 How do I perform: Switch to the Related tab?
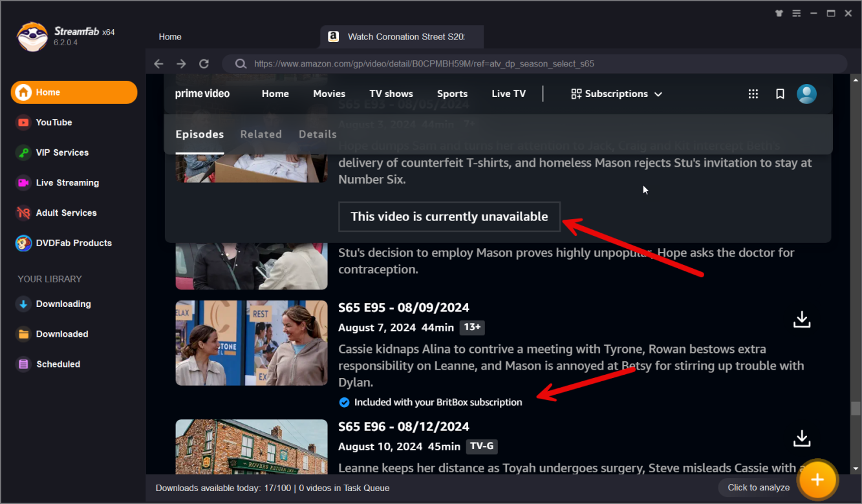261,134
